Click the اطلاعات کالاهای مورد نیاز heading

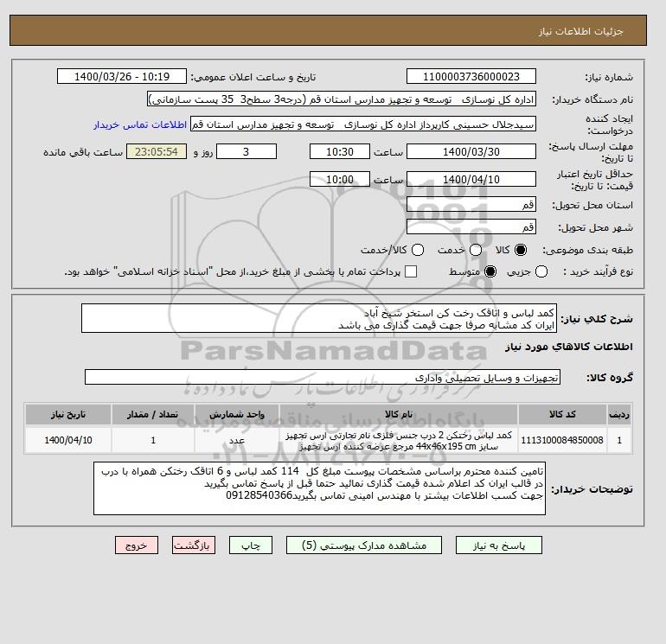569,347
